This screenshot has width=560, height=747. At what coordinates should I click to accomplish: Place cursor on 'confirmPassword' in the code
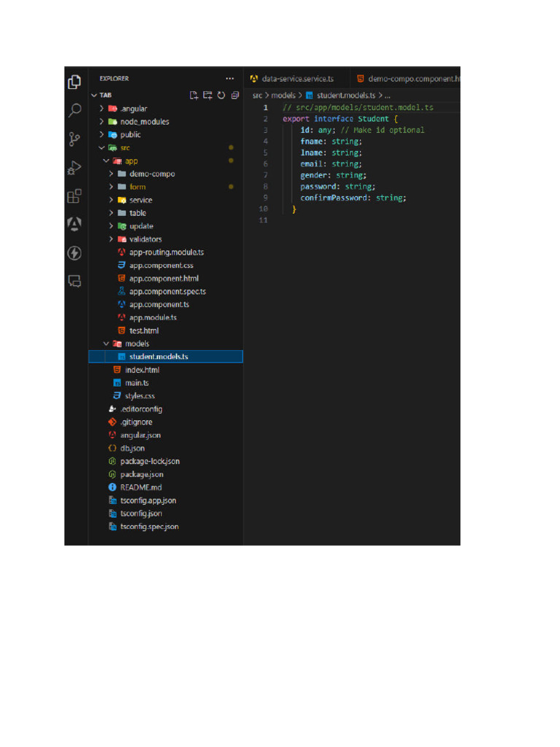coord(334,198)
